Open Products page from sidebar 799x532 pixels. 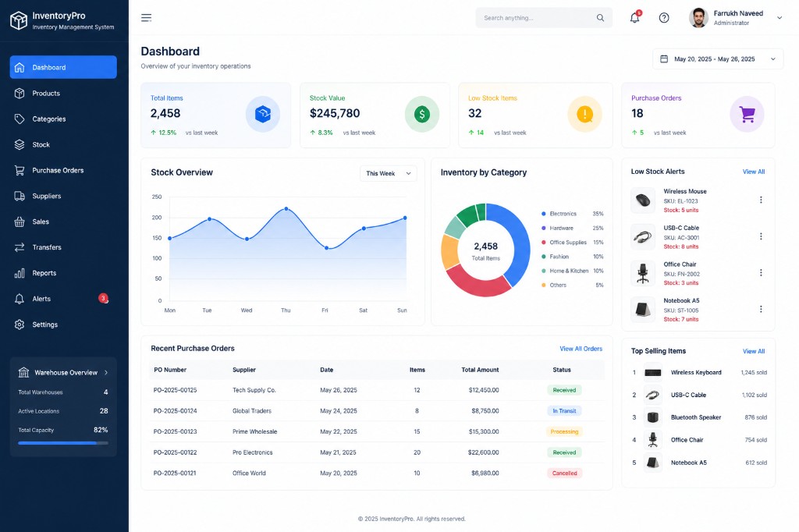[63, 94]
